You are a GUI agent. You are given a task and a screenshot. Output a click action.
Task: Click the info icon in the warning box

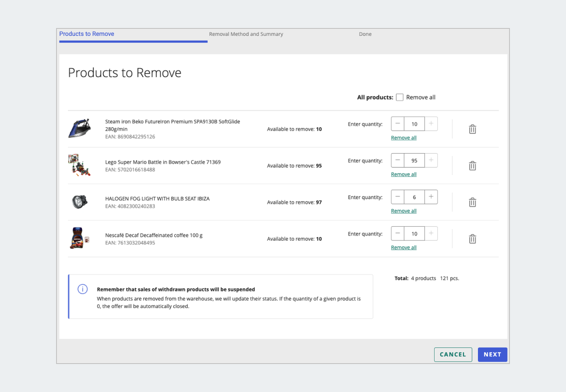83,289
